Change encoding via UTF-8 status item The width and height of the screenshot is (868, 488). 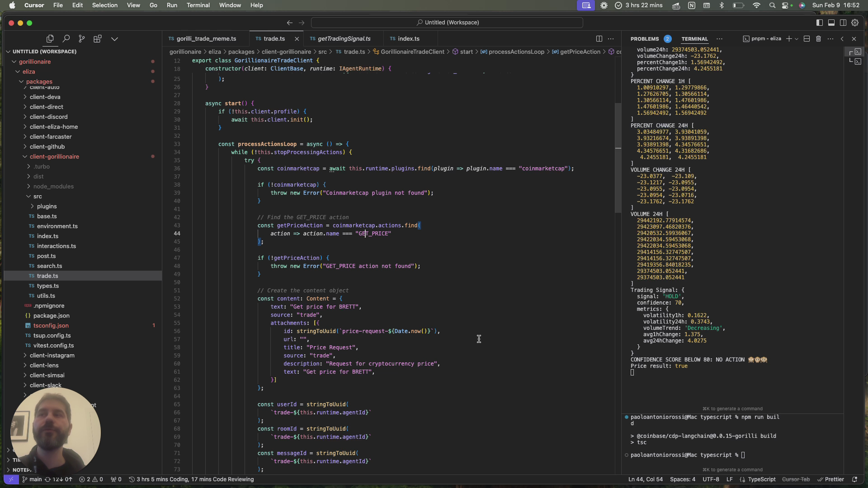[711, 479]
